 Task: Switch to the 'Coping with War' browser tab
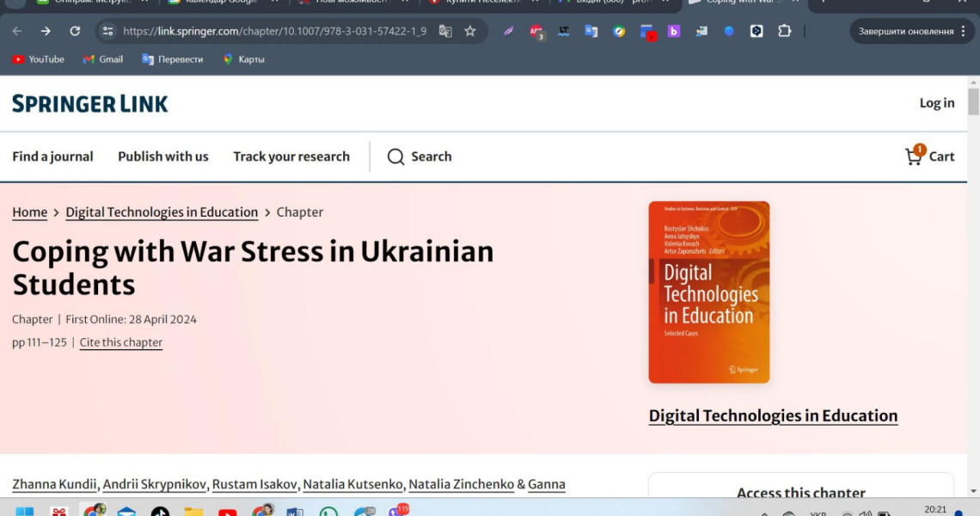743,3
